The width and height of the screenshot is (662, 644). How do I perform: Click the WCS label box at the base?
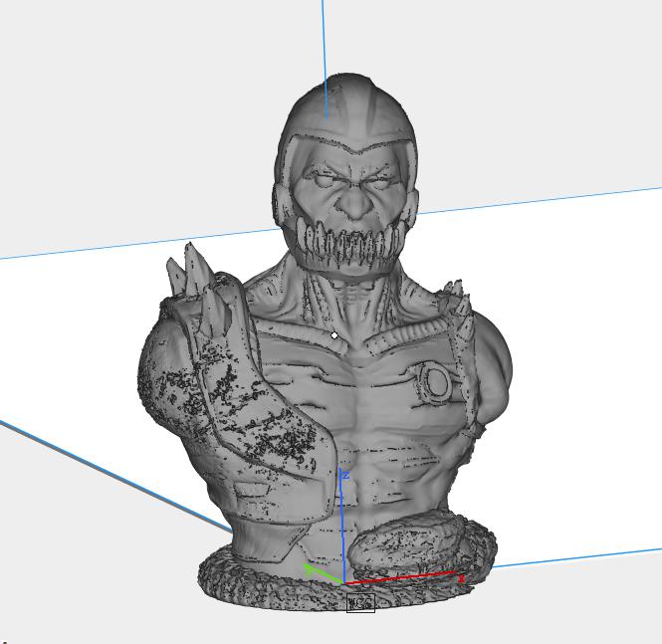point(360,602)
